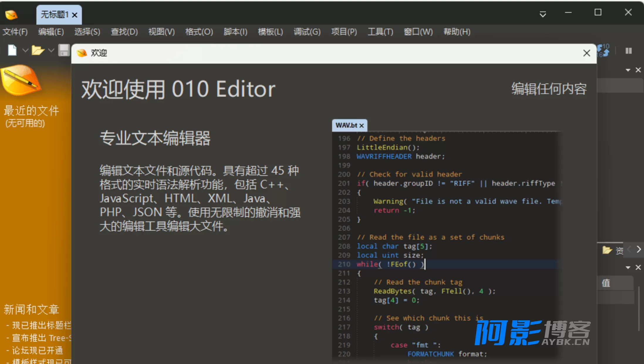The height and width of the screenshot is (364, 644).
Task: Close the 欢迎 welcome dialog
Action: (586, 53)
